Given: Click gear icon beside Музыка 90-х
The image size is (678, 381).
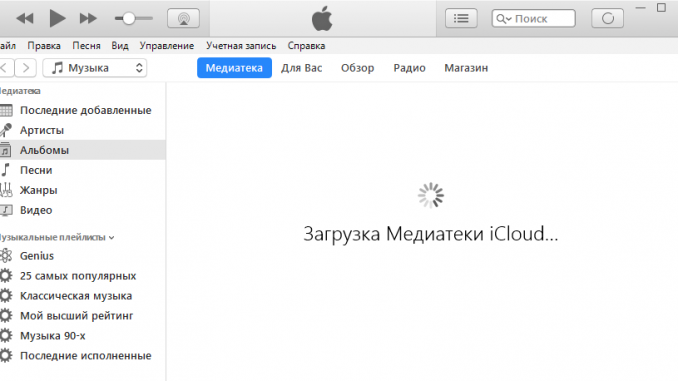Looking at the screenshot, I should pyautogui.click(x=6, y=335).
